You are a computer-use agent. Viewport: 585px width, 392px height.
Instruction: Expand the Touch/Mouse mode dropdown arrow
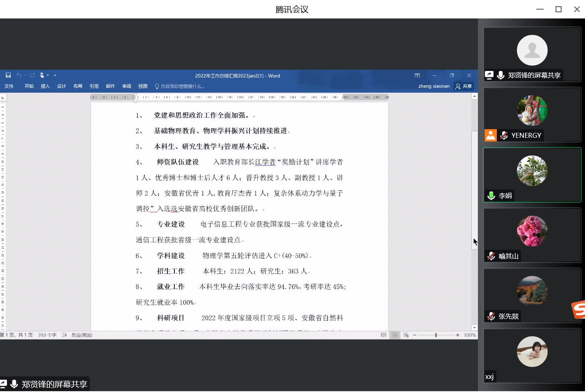click(x=48, y=75)
